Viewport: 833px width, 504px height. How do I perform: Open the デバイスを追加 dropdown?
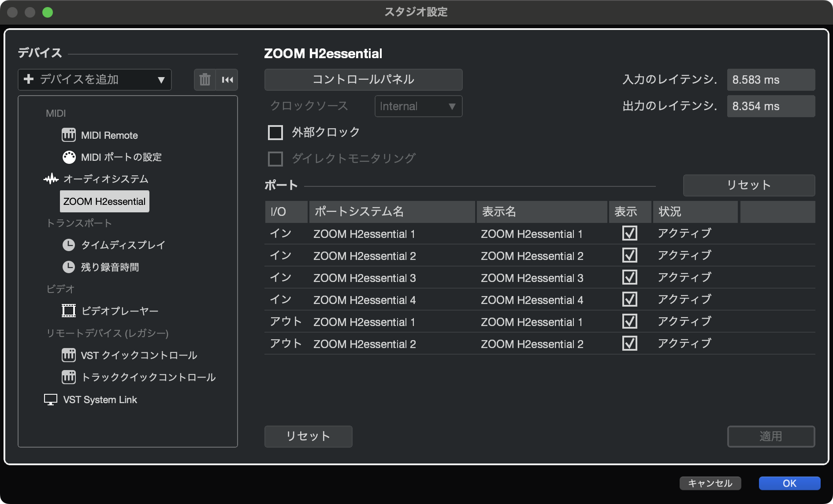pyautogui.click(x=95, y=80)
